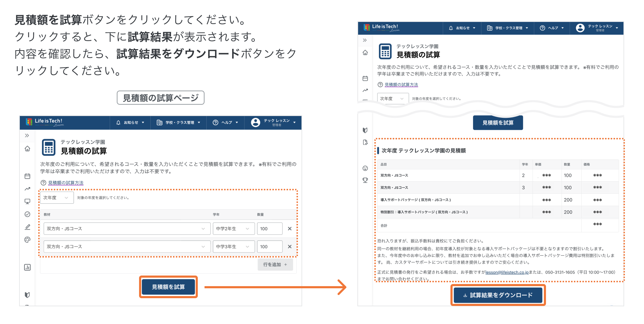Viewport: 644px width, 324px height.
Task: Click the trophy icon in the sidebar
Action: pyautogui.click(x=365, y=180)
